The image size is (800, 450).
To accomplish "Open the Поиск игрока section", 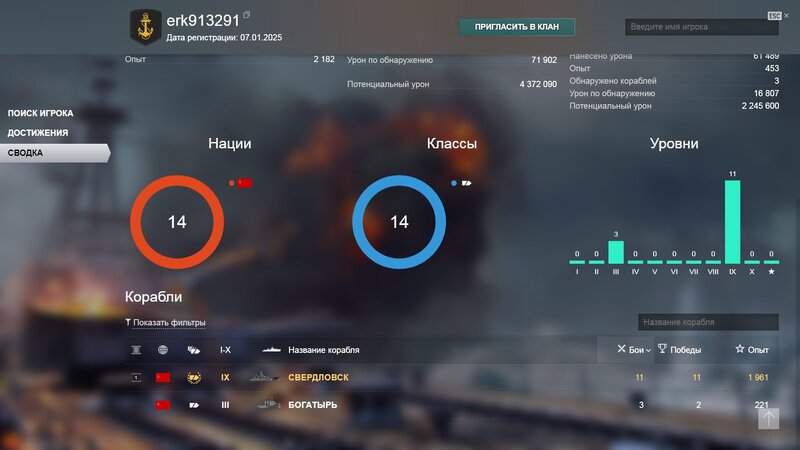I will click(x=40, y=113).
